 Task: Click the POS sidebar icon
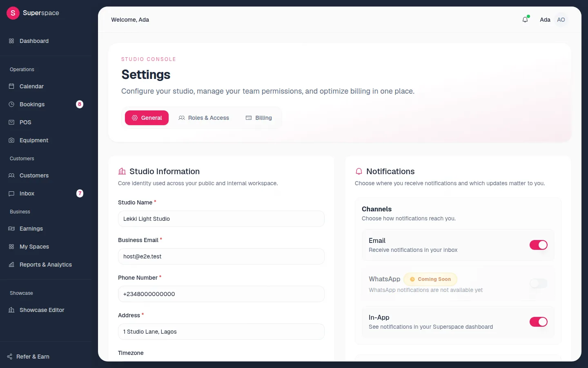click(11, 122)
